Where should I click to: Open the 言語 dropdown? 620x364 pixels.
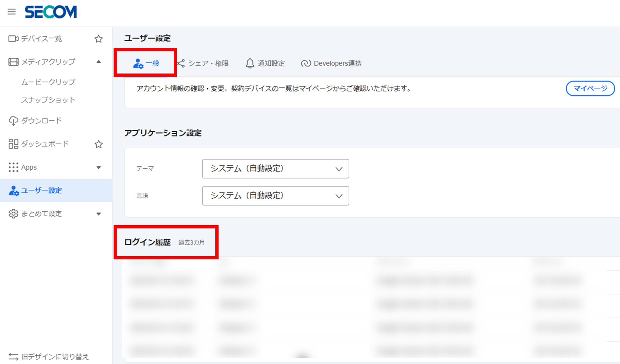pyautogui.click(x=275, y=196)
